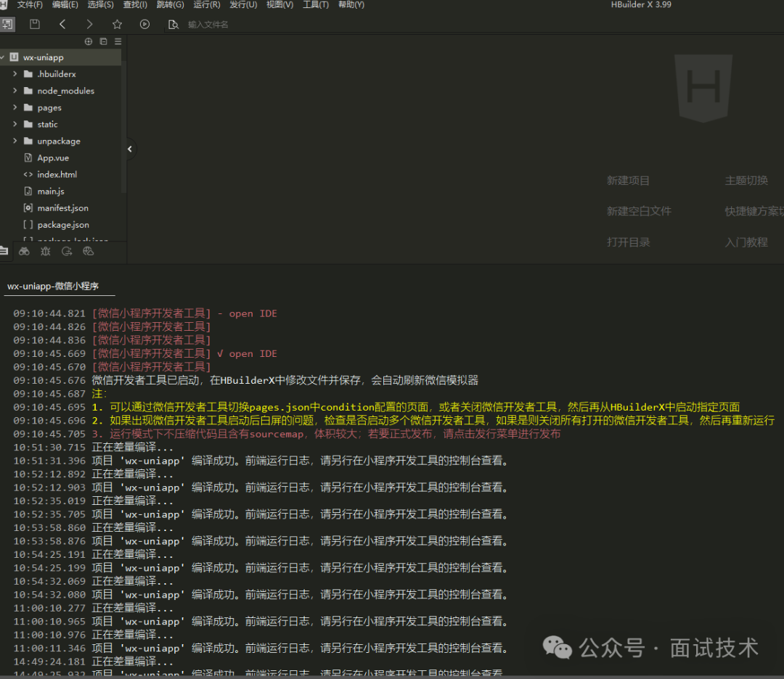The height and width of the screenshot is (679, 784).
Task: Open the 发行(U) menu
Action: point(243,4)
